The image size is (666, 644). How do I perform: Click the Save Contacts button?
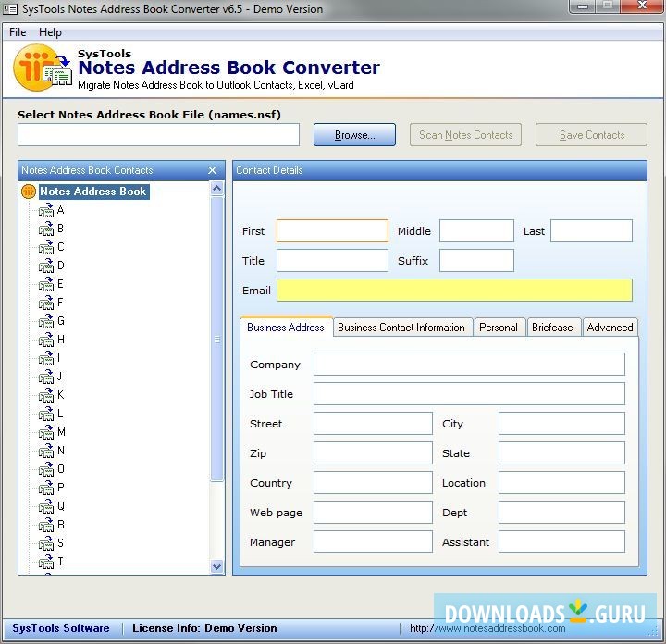point(592,135)
